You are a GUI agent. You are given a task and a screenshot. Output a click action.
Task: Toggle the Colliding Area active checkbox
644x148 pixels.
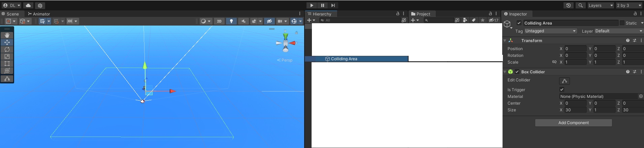point(519,23)
